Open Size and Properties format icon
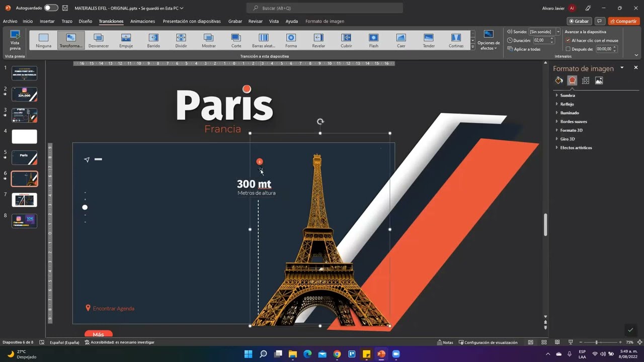Viewport: 644px width, 362px height. (586, 80)
